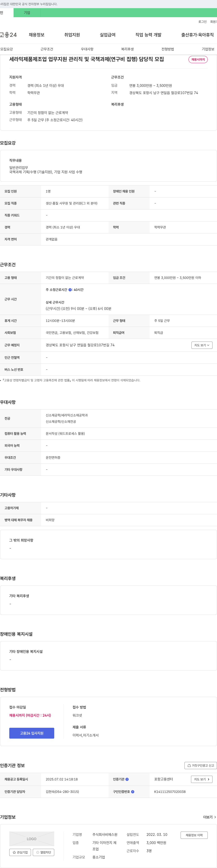Jump to the 복리후생 section tab

click(x=127, y=49)
